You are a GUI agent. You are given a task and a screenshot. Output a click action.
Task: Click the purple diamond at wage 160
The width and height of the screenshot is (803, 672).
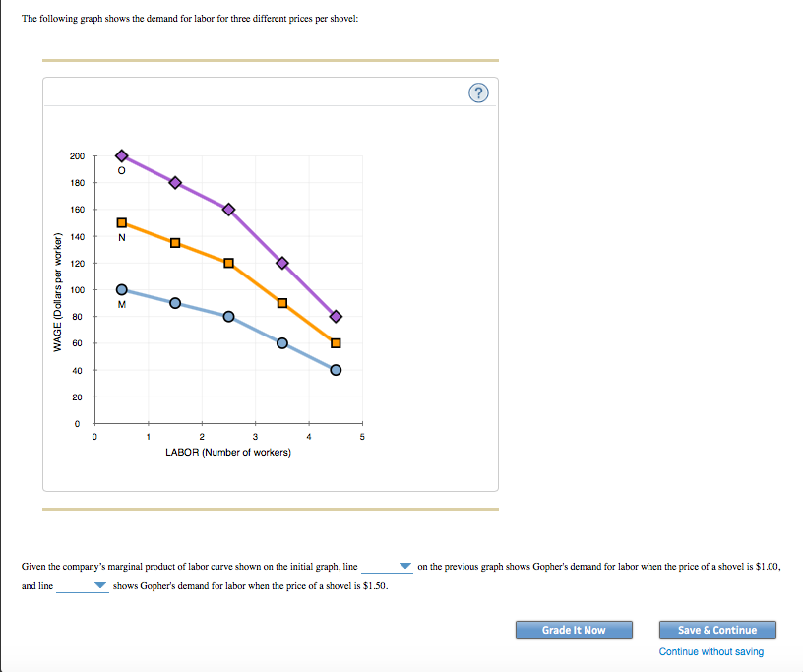(x=229, y=209)
